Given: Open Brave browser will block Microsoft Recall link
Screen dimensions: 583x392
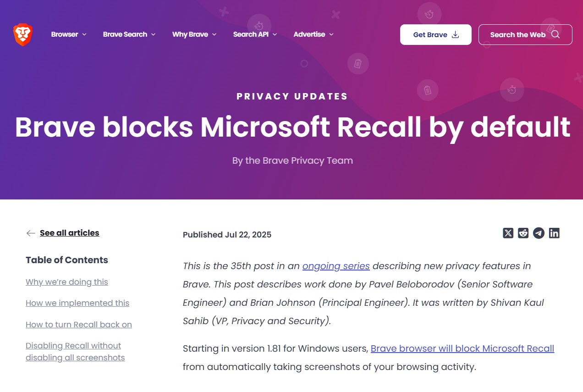Looking at the screenshot, I should coord(462,348).
